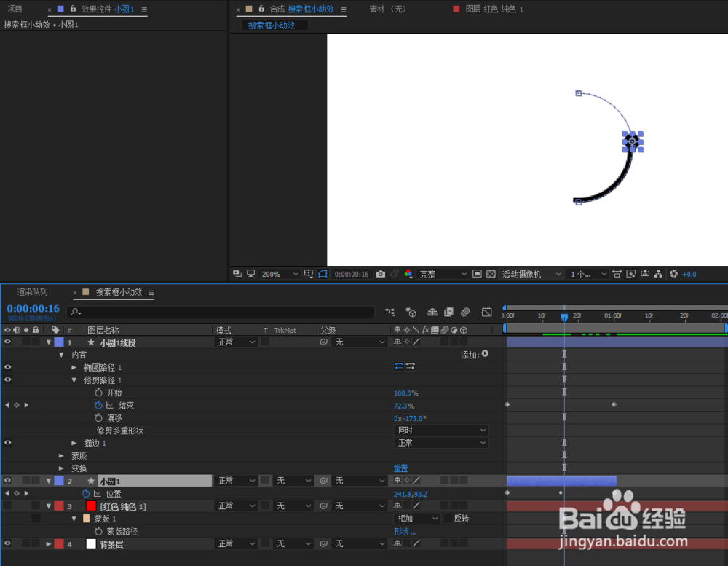Select the 效果控件 小圆1 tab
This screenshot has width=728, height=566.
pos(108,9)
